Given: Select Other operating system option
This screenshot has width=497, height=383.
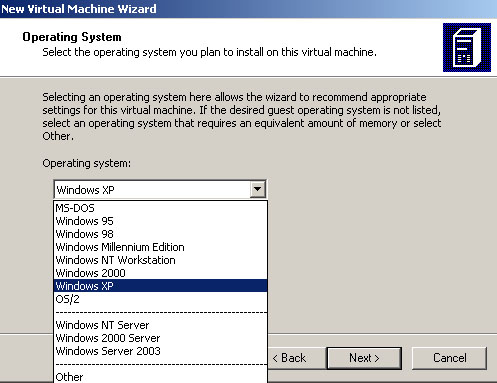Looking at the screenshot, I should coord(160,377).
